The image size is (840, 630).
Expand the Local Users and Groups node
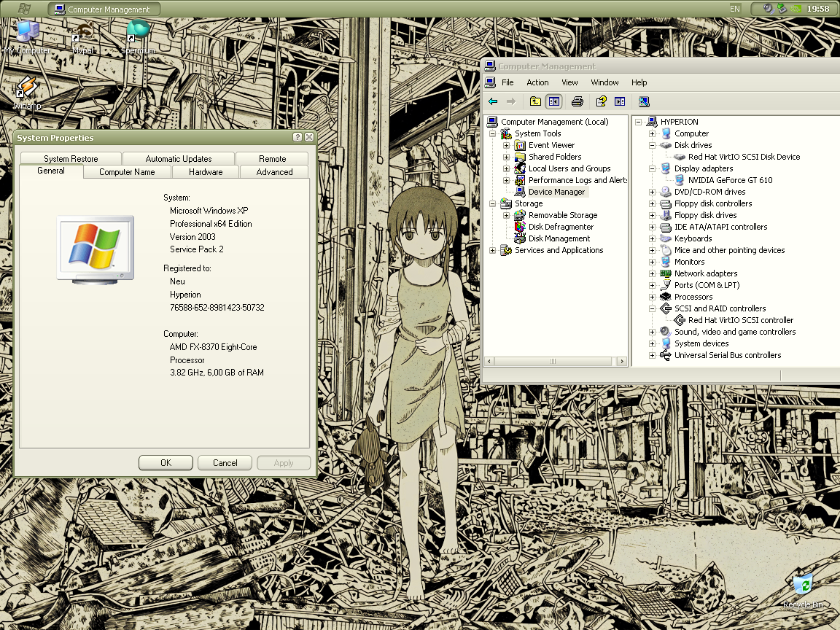[506, 168]
